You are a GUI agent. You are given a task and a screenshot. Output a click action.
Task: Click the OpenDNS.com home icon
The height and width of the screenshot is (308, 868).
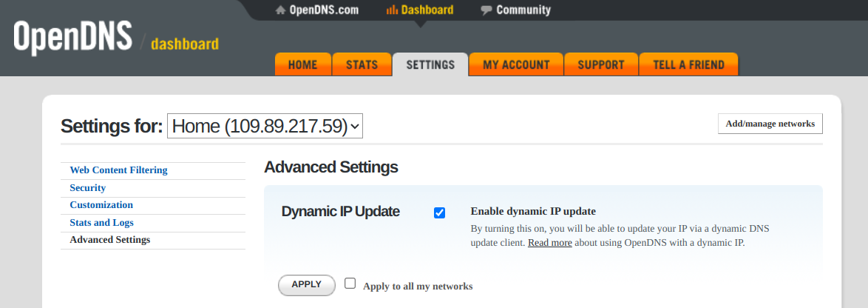(x=280, y=10)
